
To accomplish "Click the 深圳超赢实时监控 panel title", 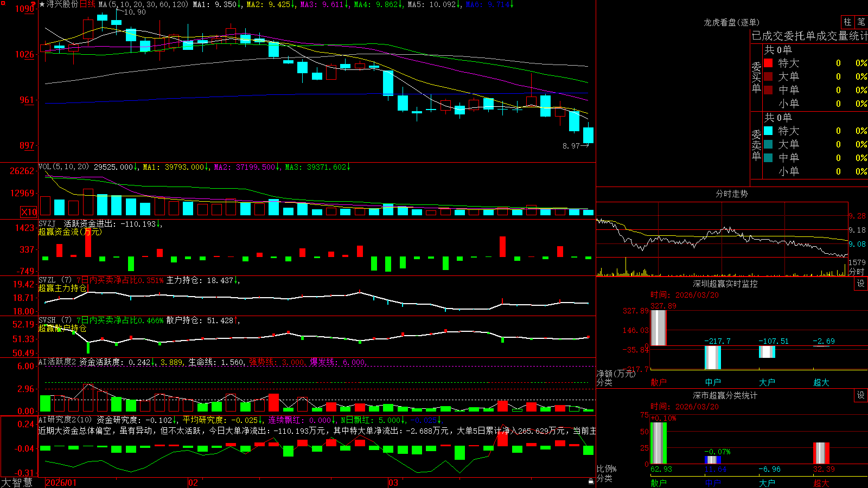I will pos(725,284).
